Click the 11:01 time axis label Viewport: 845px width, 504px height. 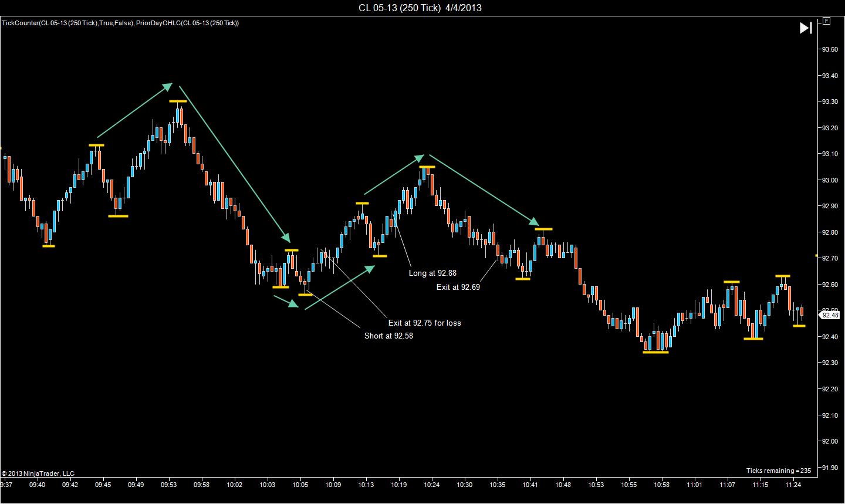tap(695, 485)
